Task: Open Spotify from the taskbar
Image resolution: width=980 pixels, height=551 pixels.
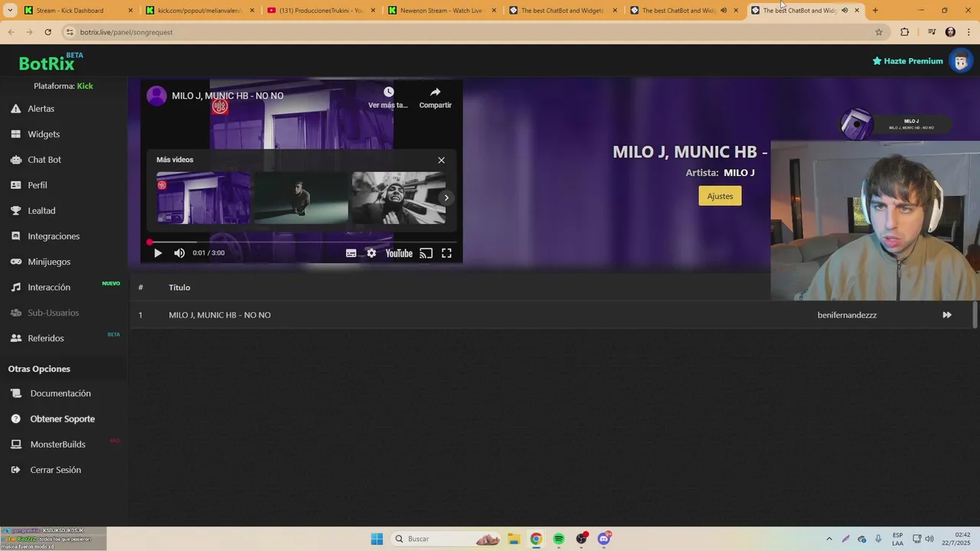Action: point(559,539)
